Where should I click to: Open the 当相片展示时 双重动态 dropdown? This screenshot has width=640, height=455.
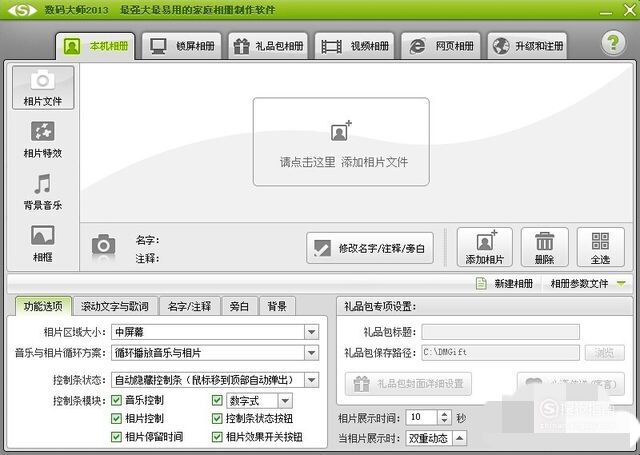coord(459,438)
